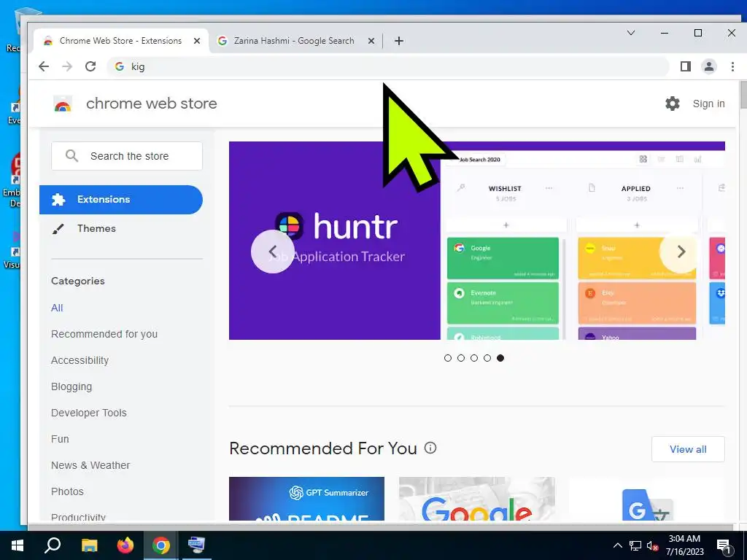Close the Chrome Web Store tab

tap(197, 41)
